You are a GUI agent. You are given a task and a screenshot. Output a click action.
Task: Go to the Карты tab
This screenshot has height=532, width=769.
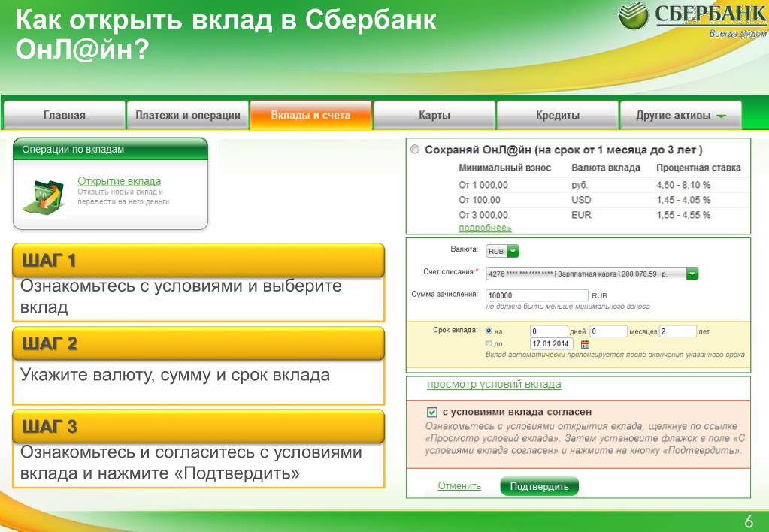pos(434,116)
